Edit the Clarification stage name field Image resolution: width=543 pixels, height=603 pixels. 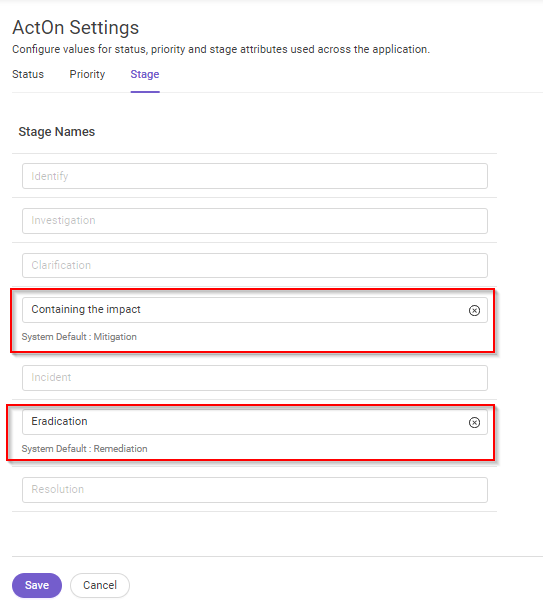[255, 265]
